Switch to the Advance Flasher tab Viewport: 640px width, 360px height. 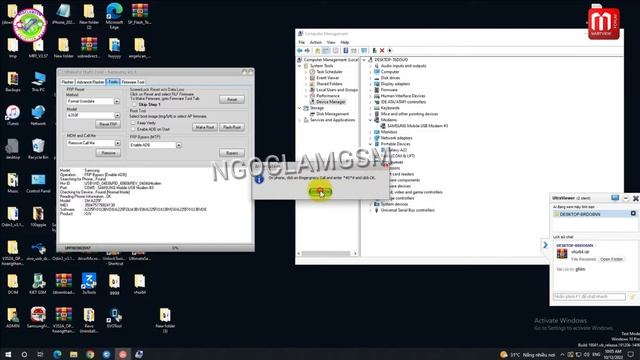pyautogui.click(x=91, y=82)
